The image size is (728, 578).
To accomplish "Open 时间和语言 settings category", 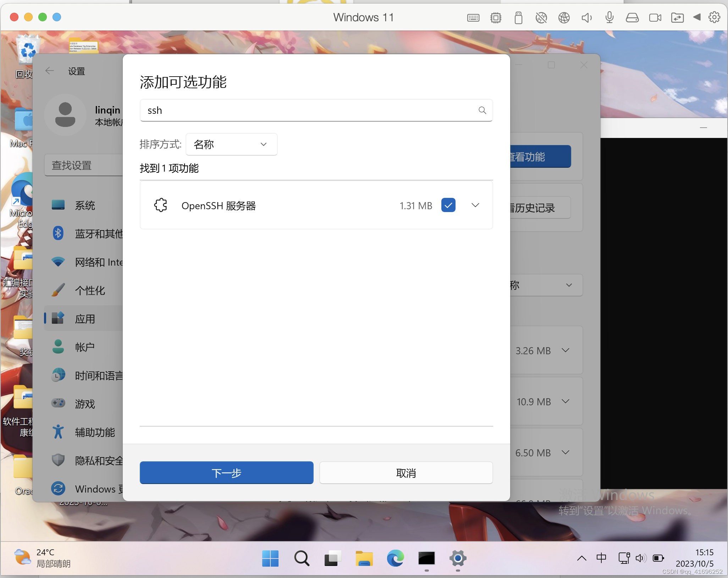I will coord(83,376).
